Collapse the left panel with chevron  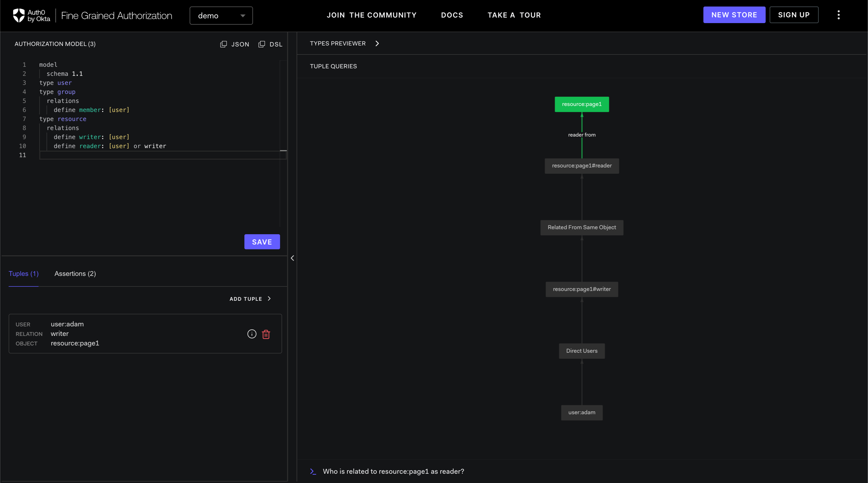click(x=292, y=258)
